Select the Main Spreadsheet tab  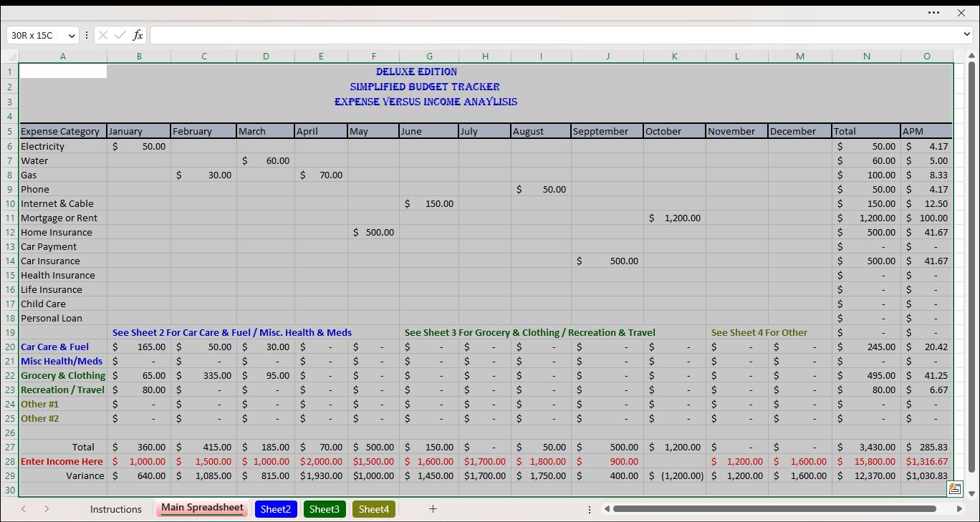[202, 508]
